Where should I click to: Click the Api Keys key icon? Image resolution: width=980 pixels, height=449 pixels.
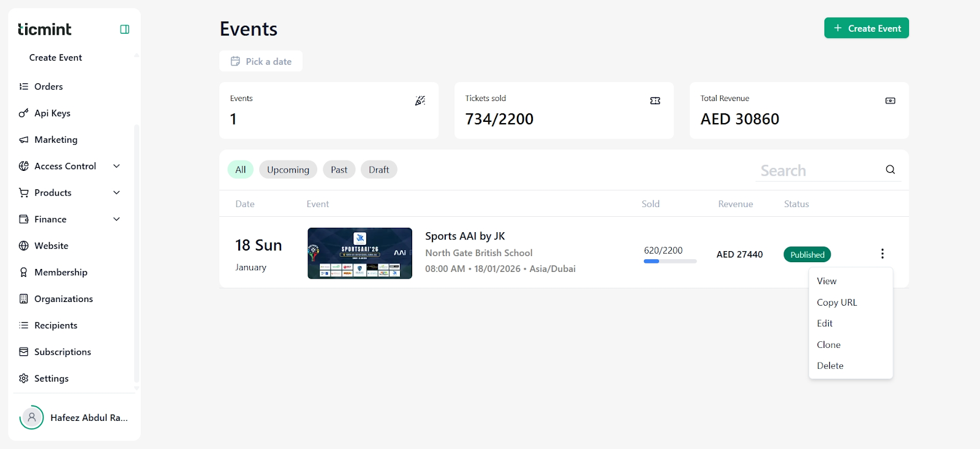coord(24,113)
